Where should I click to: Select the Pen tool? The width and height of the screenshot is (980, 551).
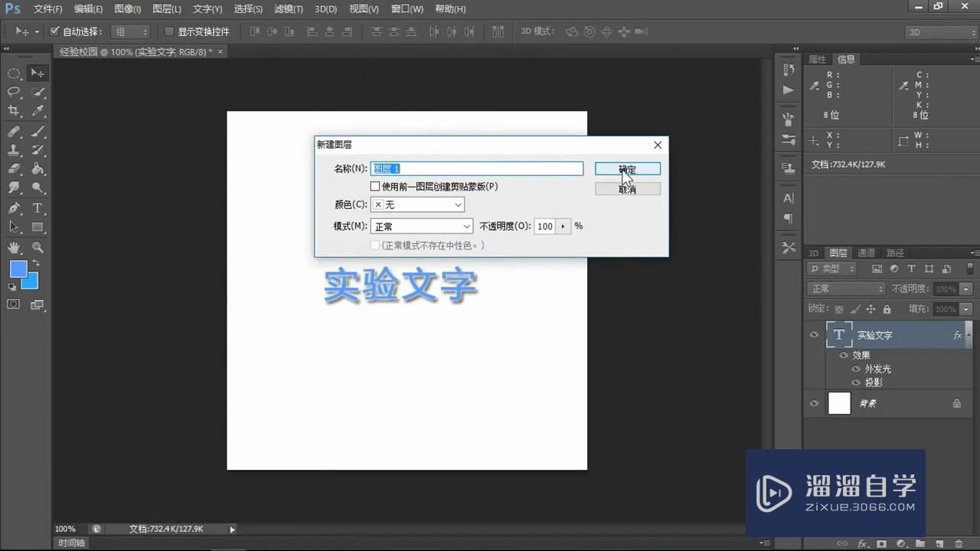point(14,208)
